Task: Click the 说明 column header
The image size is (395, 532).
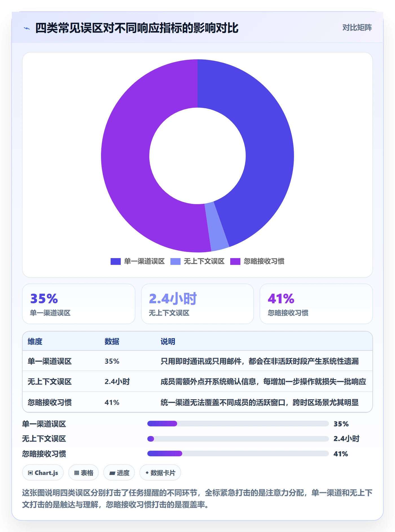Action: click(168, 341)
